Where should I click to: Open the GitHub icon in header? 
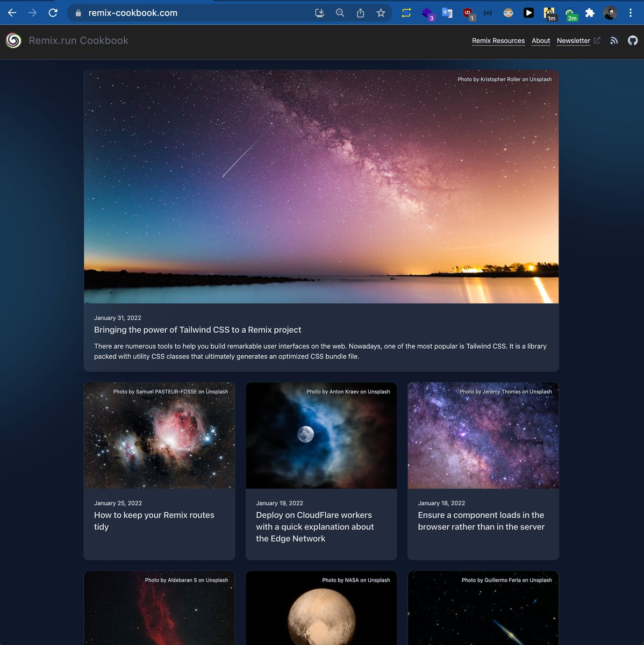tap(633, 40)
